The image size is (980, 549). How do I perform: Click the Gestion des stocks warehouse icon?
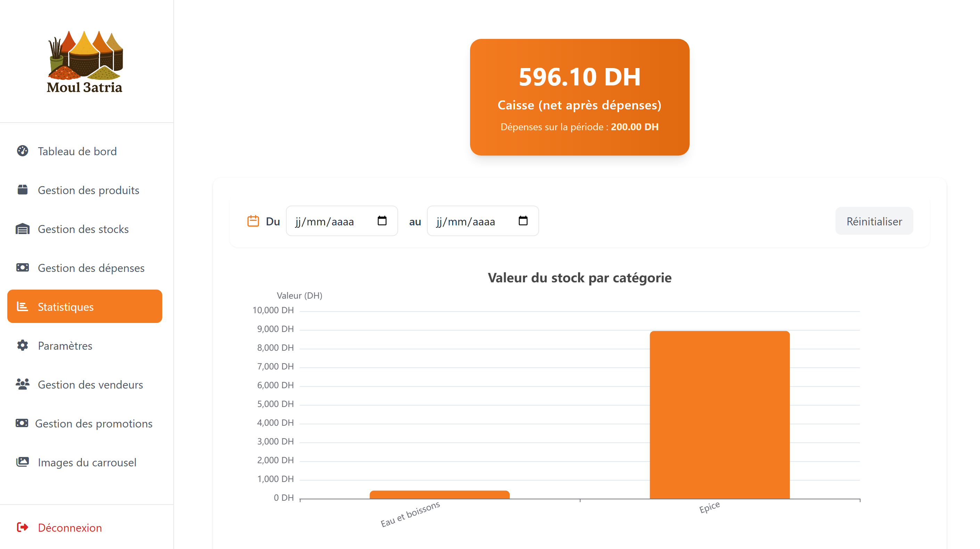point(23,229)
